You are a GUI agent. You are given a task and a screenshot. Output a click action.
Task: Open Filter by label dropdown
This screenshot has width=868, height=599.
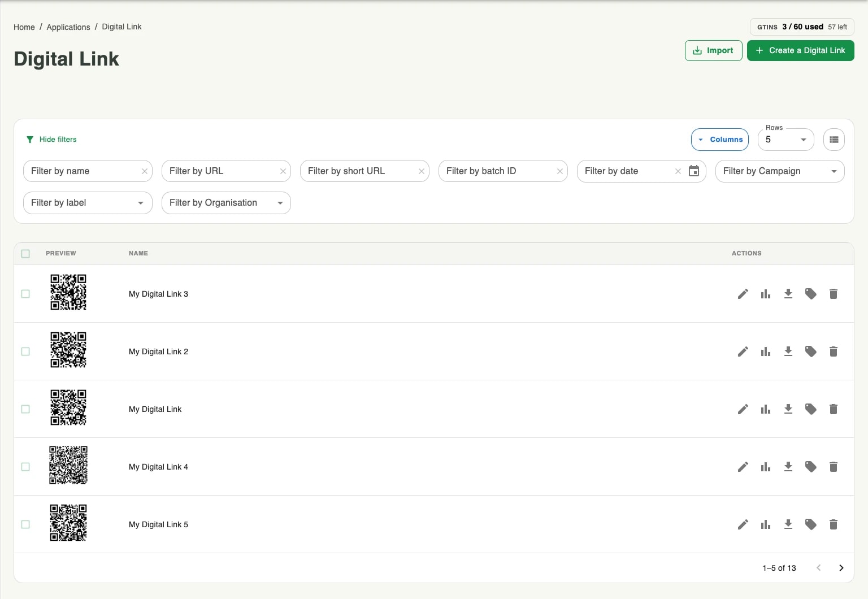tap(88, 203)
